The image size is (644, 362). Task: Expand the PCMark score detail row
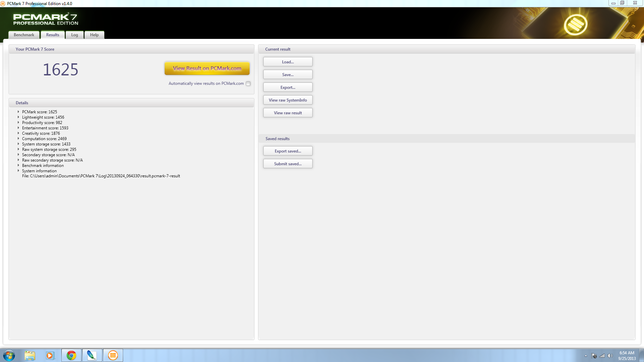point(18,112)
